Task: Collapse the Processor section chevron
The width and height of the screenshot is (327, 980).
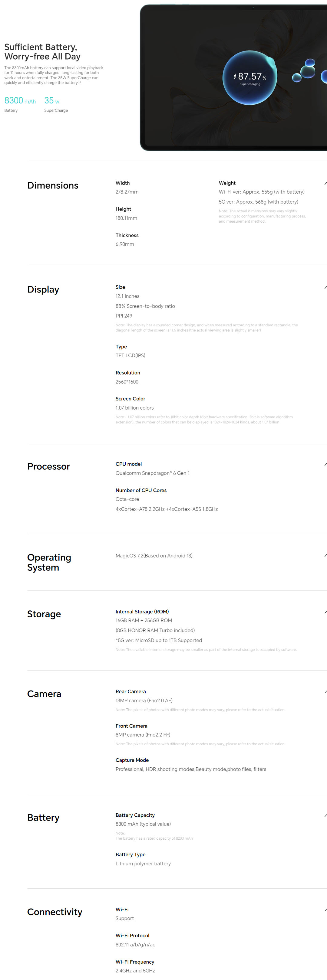Action: coord(325,465)
